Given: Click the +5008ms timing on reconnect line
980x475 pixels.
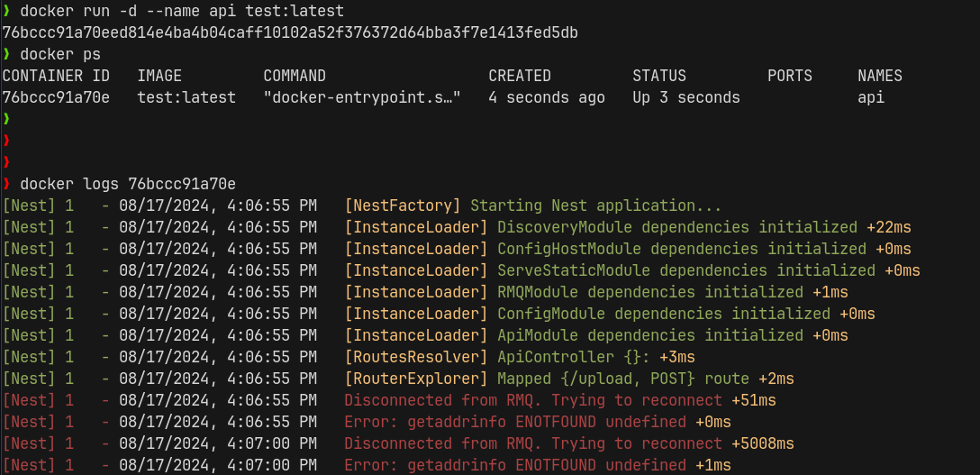Looking at the screenshot, I should pos(763,443).
